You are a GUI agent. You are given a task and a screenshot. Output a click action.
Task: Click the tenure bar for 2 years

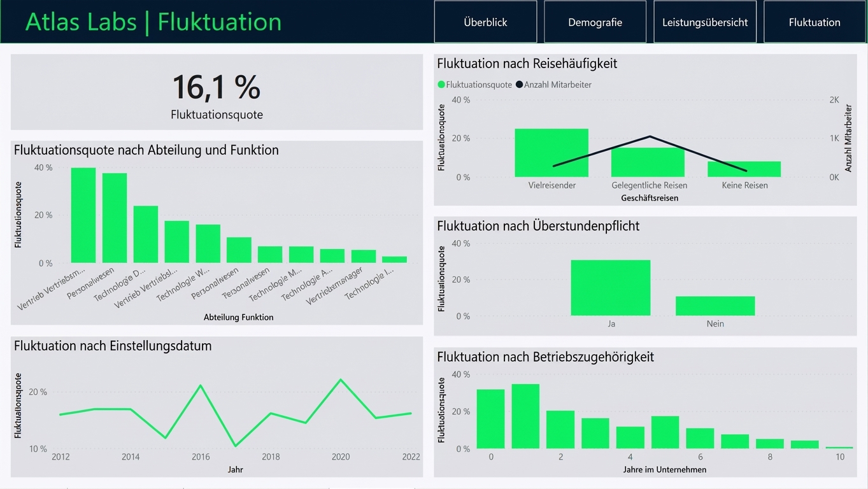click(x=560, y=430)
